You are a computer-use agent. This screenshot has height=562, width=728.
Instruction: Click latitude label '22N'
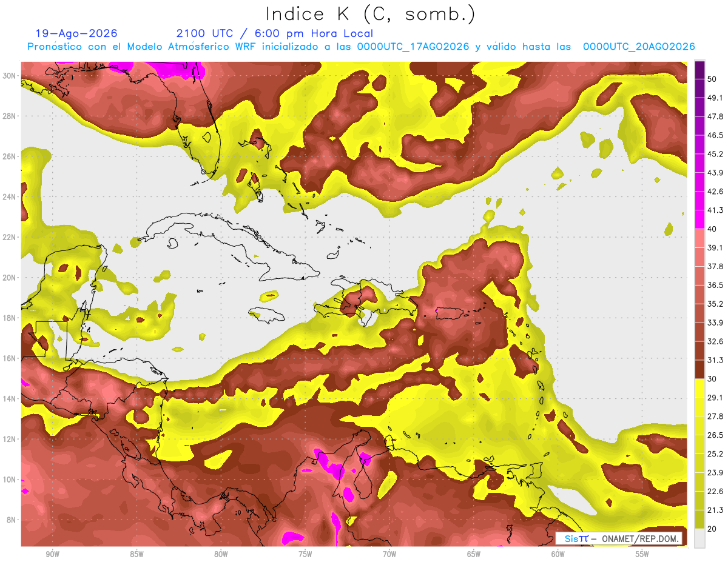point(10,237)
